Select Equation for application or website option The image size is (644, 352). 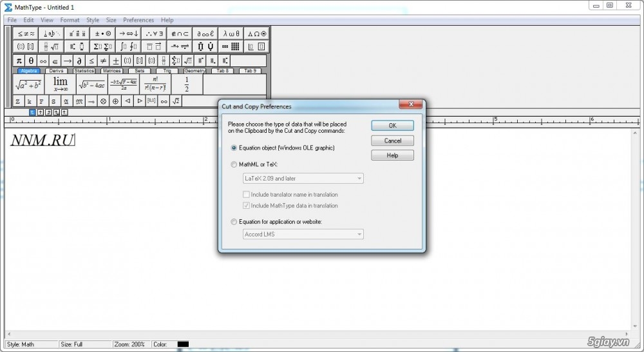(x=277, y=222)
